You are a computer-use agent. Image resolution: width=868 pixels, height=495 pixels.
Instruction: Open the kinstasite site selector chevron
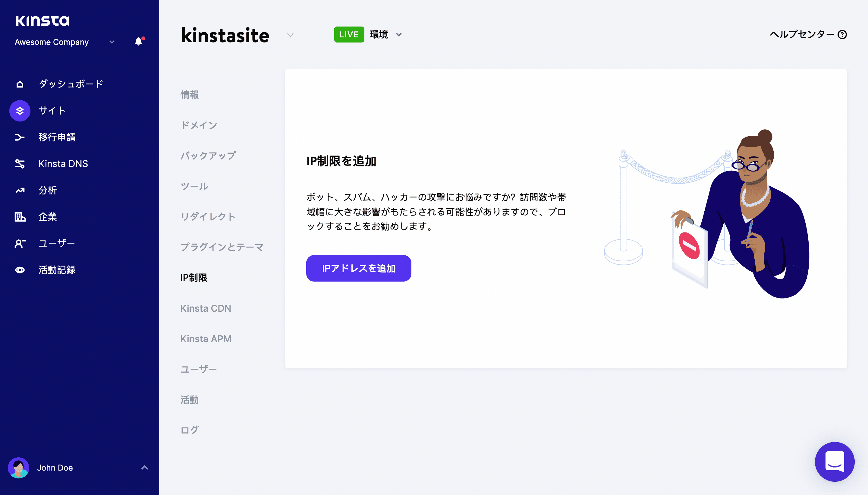pyautogui.click(x=290, y=35)
